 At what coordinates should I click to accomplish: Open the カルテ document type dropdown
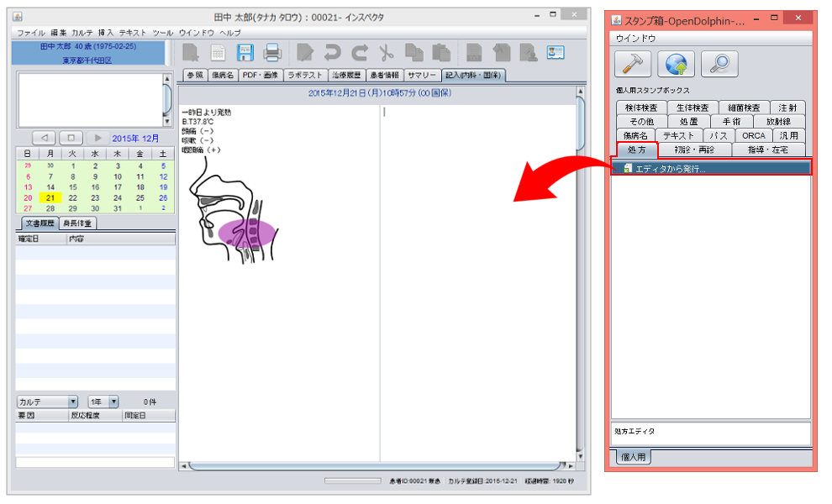coord(47,402)
